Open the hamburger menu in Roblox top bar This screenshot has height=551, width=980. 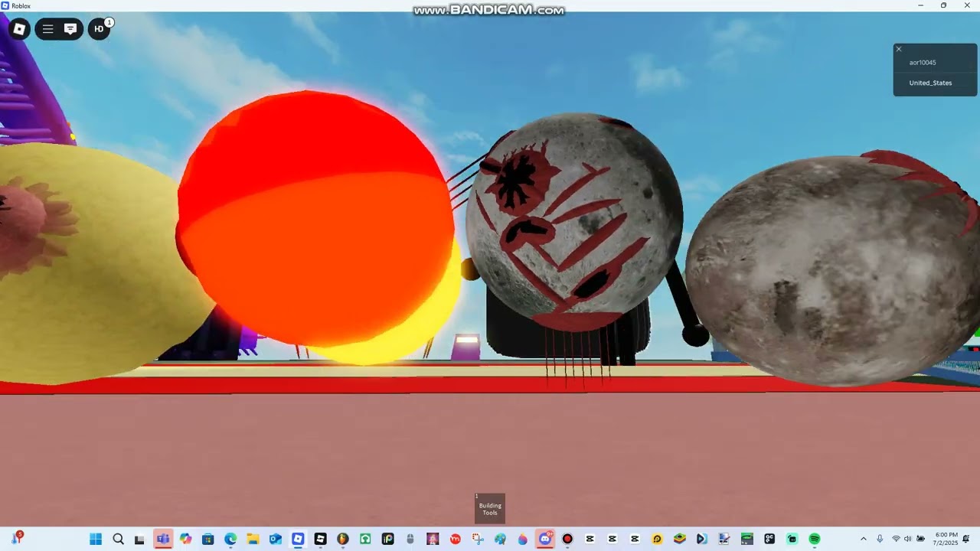click(47, 29)
